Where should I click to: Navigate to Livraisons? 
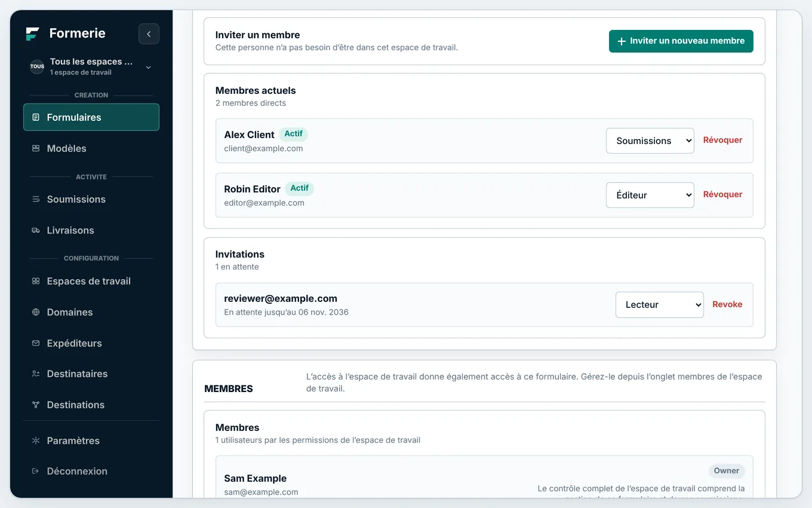point(91,230)
